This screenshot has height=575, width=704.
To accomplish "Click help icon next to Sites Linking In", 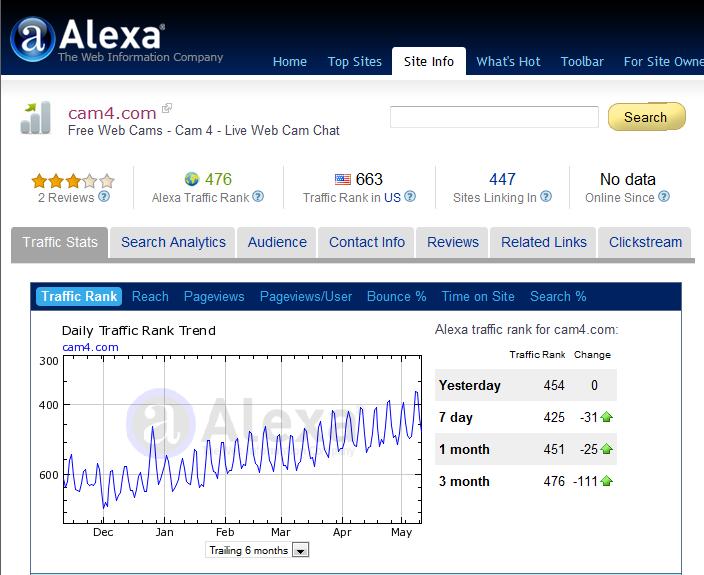I will (546, 197).
